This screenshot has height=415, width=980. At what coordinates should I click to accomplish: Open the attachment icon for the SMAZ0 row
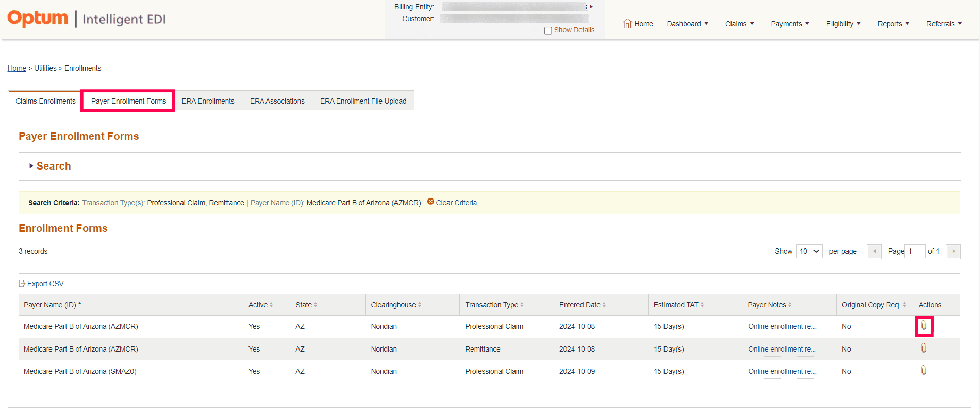coord(923,371)
